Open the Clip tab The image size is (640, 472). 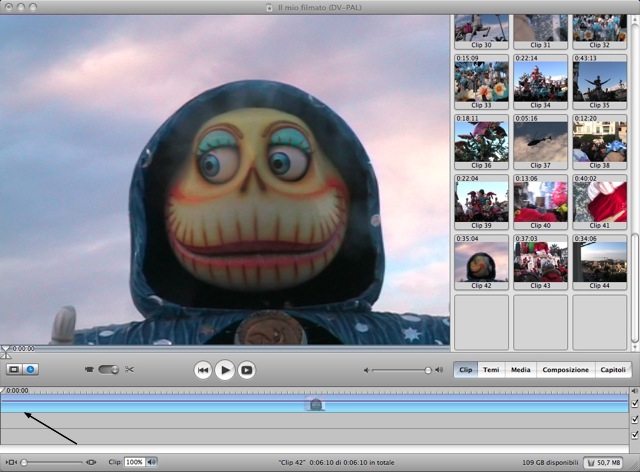pos(466,370)
